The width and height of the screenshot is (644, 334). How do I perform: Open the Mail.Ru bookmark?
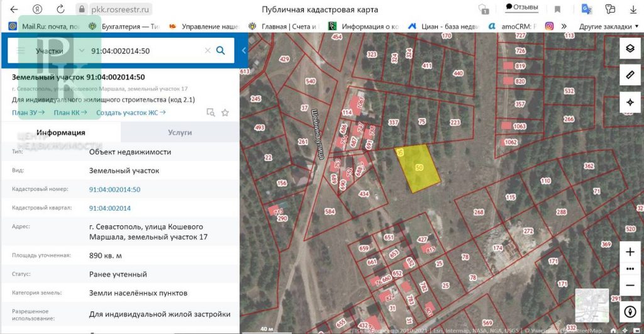point(45,26)
